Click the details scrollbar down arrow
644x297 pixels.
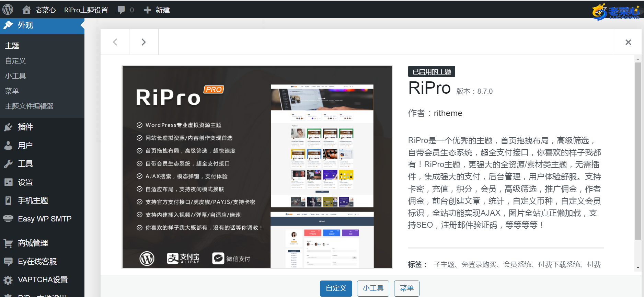pyautogui.click(x=638, y=268)
